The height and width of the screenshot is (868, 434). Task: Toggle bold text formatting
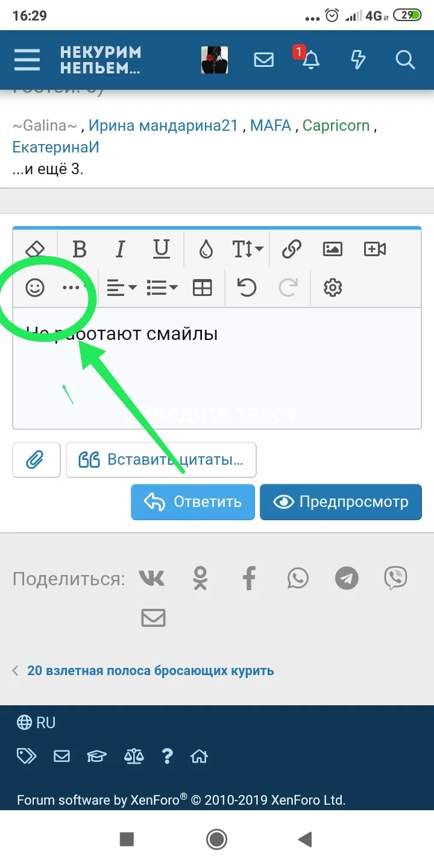(79, 248)
